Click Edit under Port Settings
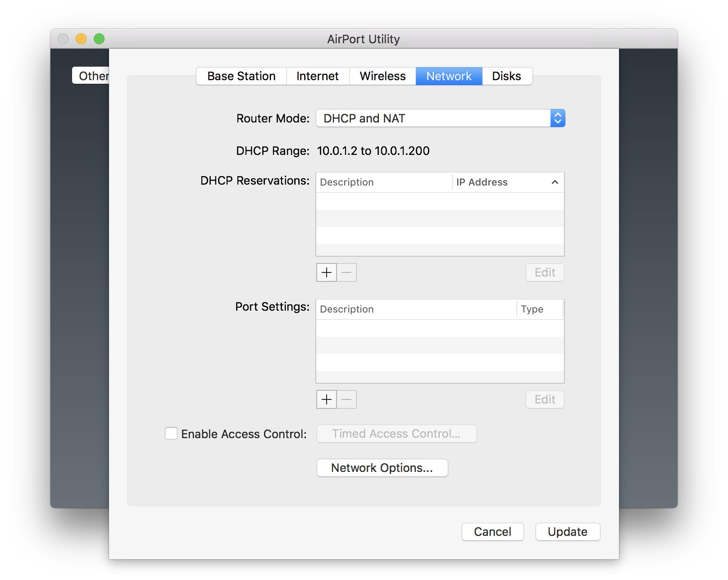This screenshot has width=728, height=580. 545,399
